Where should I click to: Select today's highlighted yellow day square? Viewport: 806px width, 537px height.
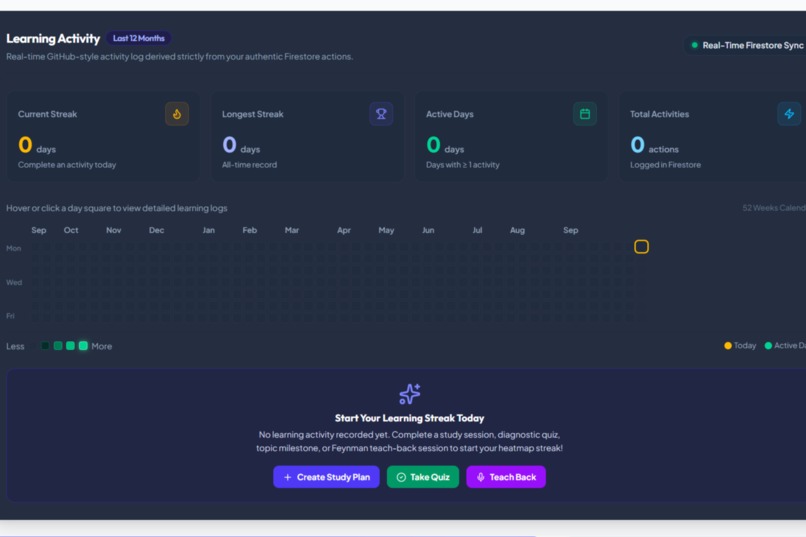(x=641, y=247)
